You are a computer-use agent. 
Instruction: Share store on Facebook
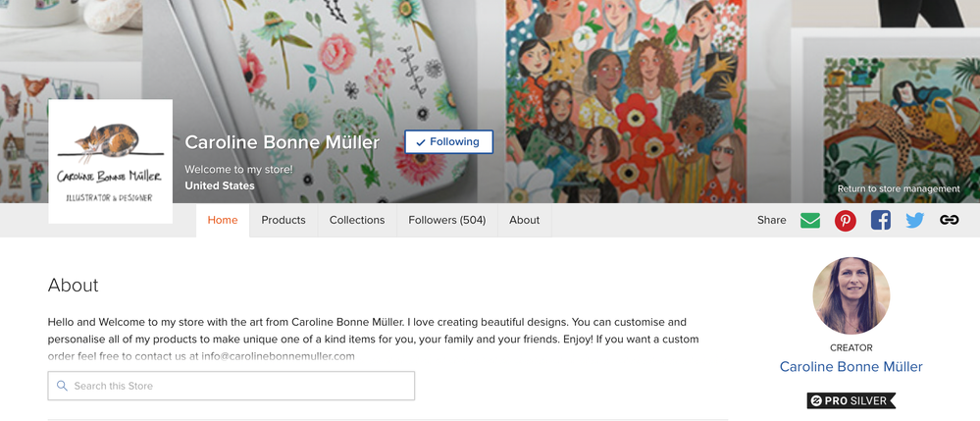[881, 220]
